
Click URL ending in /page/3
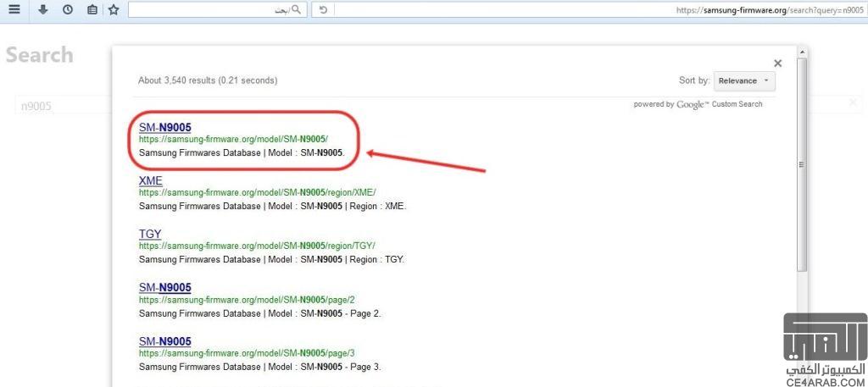247,353
